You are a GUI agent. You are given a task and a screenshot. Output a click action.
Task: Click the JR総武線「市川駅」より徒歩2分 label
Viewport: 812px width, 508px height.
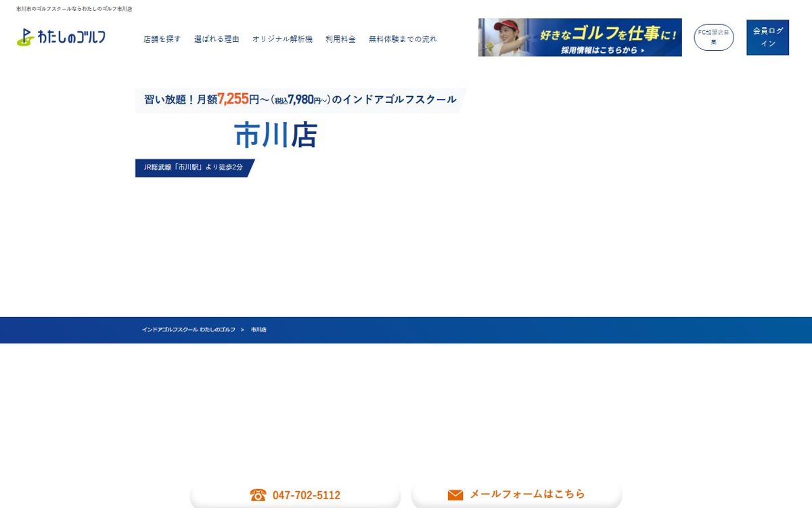click(x=195, y=168)
